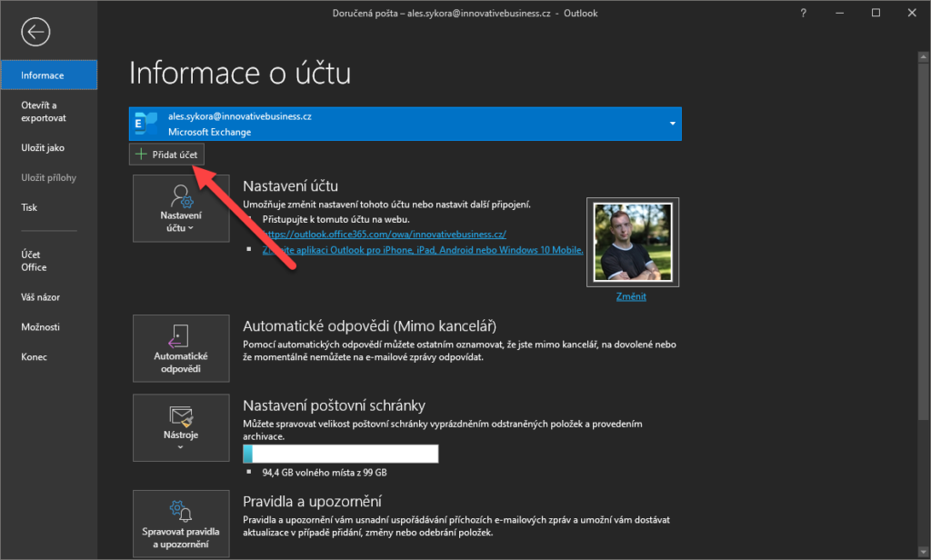Click the Nastavení poštovní schránky heading
The height and width of the screenshot is (560, 931).
coord(335,405)
